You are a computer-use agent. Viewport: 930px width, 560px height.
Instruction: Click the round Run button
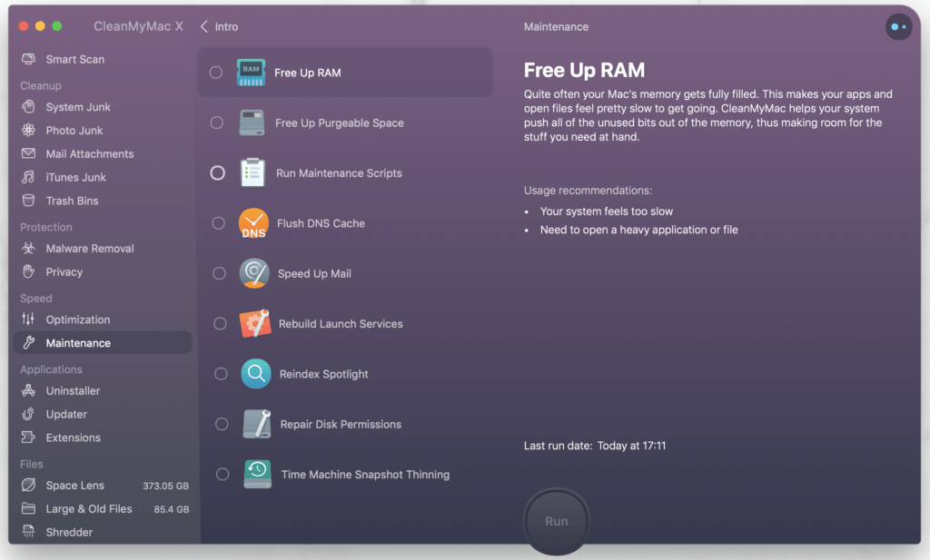point(557,521)
